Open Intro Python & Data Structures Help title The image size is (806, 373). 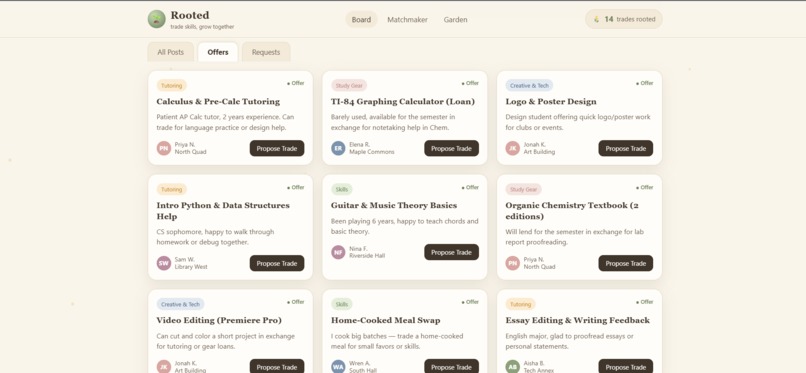(x=223, y=211)
